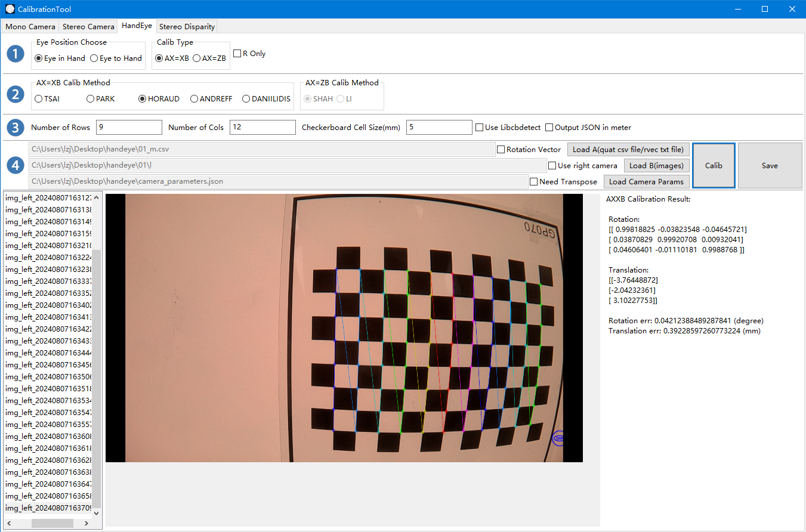Click Load A quat csv/rvec txt button
This screenshot has width=806, height=532.
pyautogui.click(x=628, y=150)
